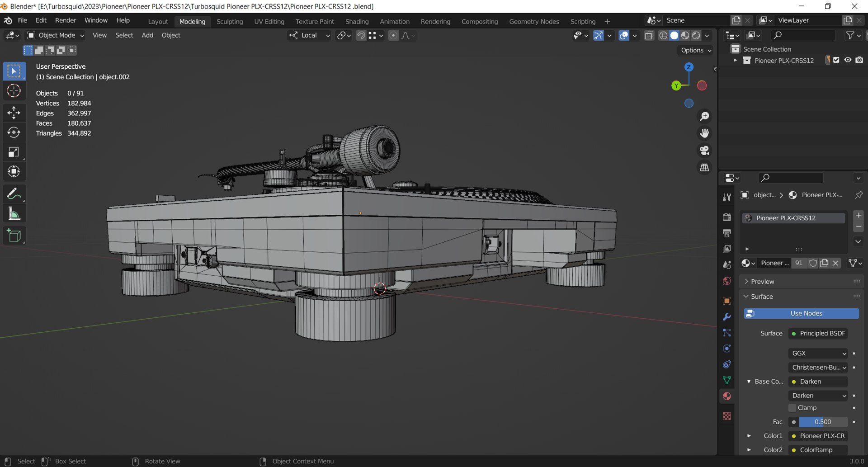Select the Measure ruler tool
Image resolution: width=868 pixels, height=467 pixels.
click(x=14, y=214)
